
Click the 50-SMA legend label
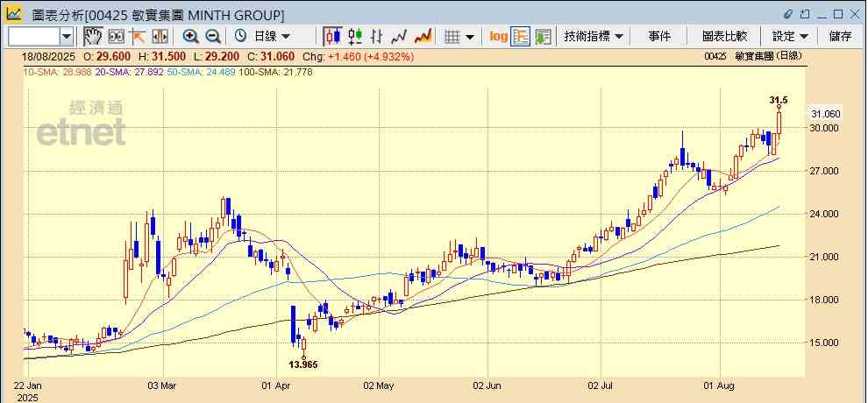(x=203, y=72)
